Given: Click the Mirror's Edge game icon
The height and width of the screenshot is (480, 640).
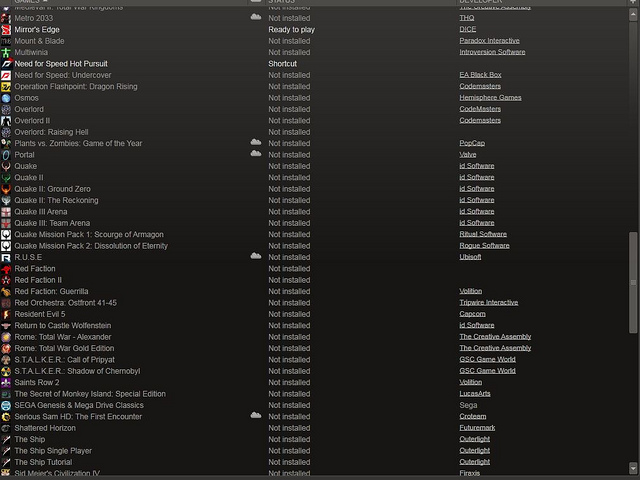Looking at the screenshot, I should pos(6,30).
